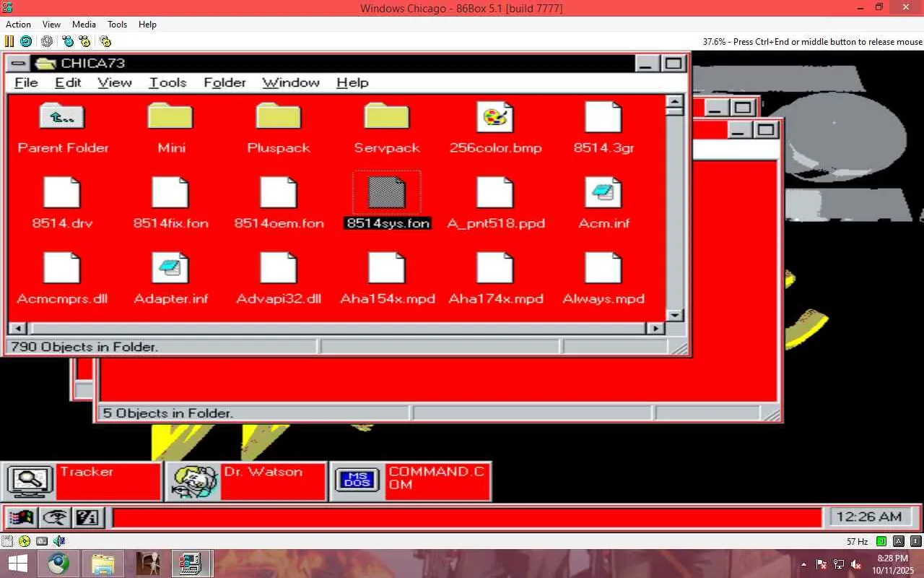Image resolution: width=924 pixels, height=578 pixels.
Task: Click the 86Box Ctrl+Alt+Esc icon
Action: tap(84, 41)
